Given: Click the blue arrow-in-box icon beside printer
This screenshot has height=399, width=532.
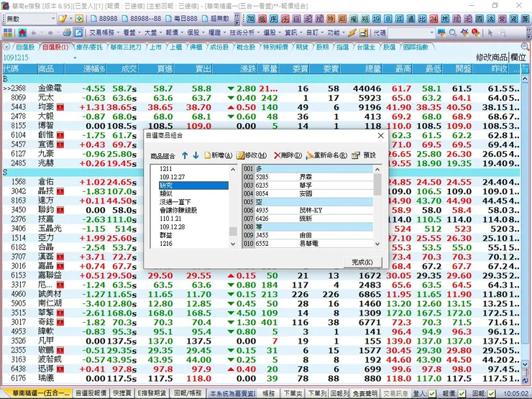Looking at the screenshot, I should 78,33.
